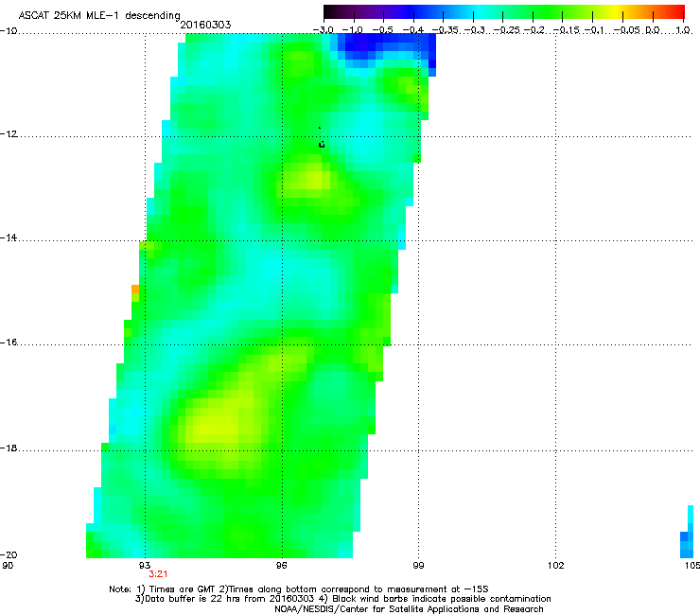
Task: Click the 93 longitude axis label
Action: (145, 566)
